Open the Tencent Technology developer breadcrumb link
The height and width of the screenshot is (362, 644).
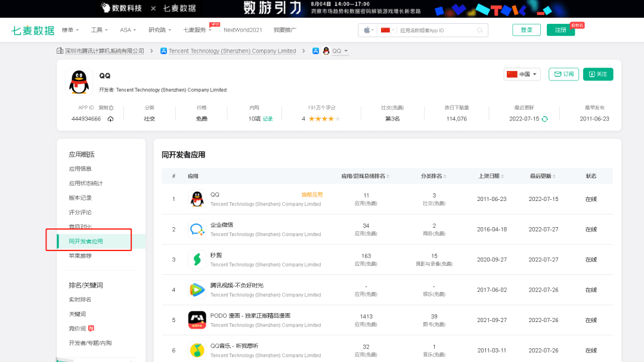(232, 51)
